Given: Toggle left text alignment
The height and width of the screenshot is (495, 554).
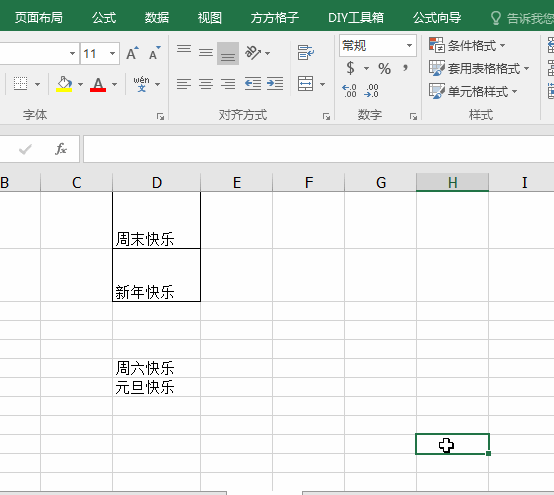Looking at the screenshot, I should 184,84.
